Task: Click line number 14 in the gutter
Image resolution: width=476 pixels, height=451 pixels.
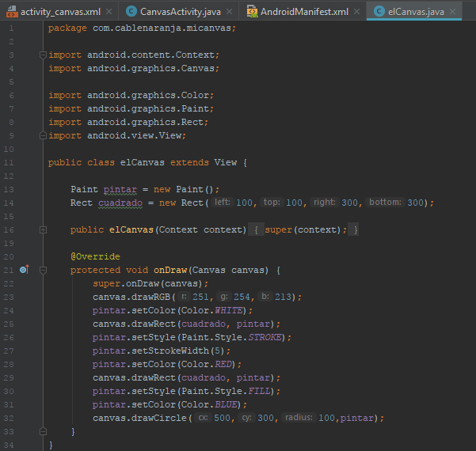Action: pos(9,203)
